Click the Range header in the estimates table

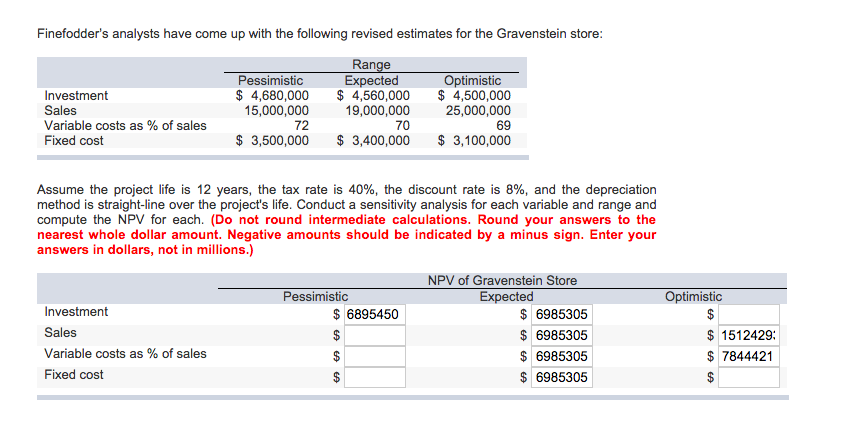coord(371,65)
